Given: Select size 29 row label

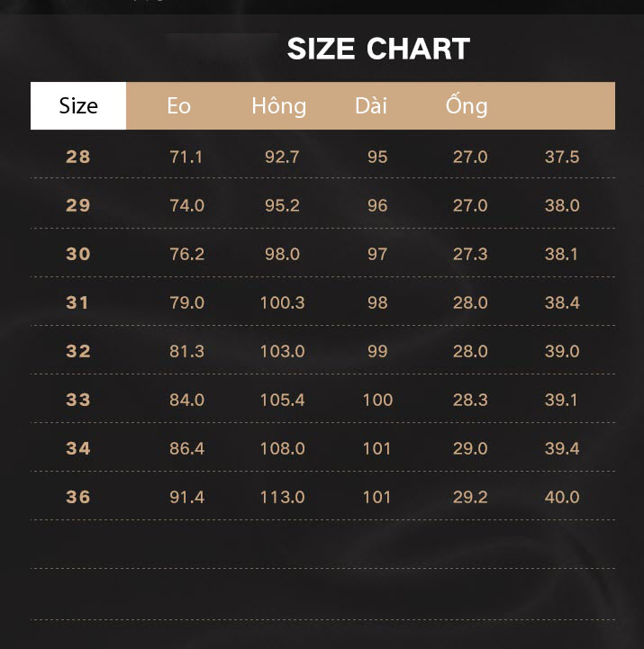Looking at the screenshot, I should (x=77, y=205).
